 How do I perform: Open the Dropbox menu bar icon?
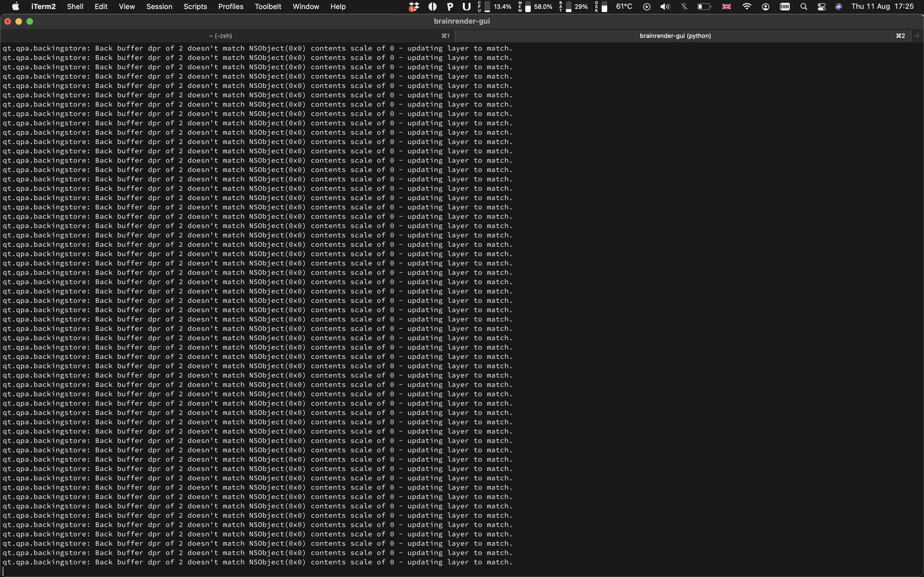coord(414,7)
